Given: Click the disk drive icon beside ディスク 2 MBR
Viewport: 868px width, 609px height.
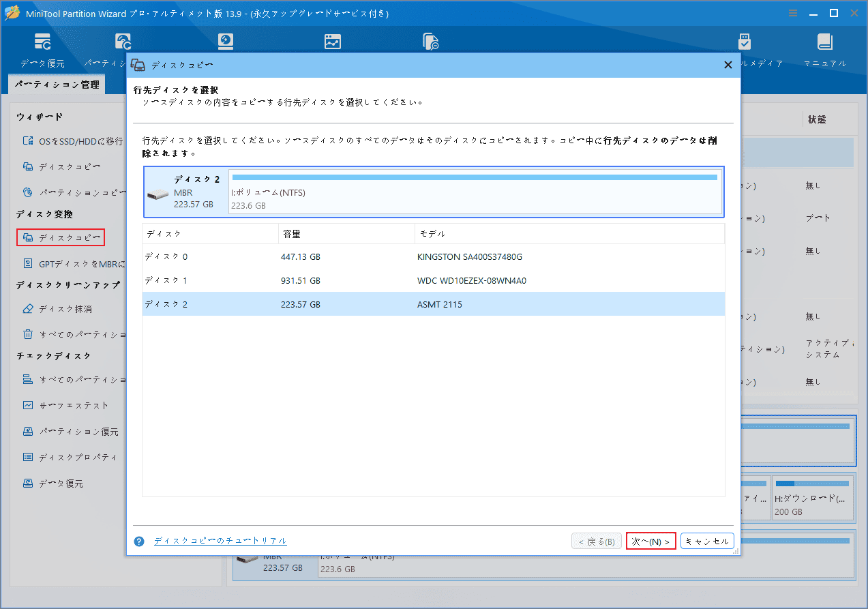Looking at the screenshot, I should point(158,195).
